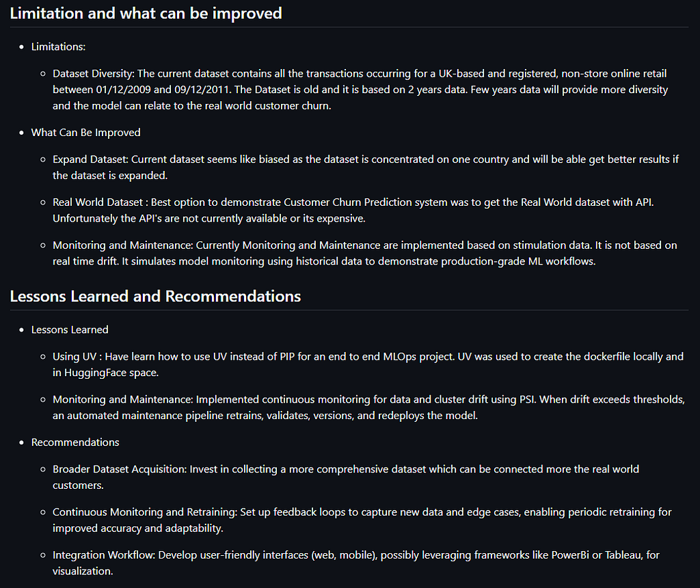Click 'Monitoring and Maintenance: Currently' improvement item

click(365, 253)
